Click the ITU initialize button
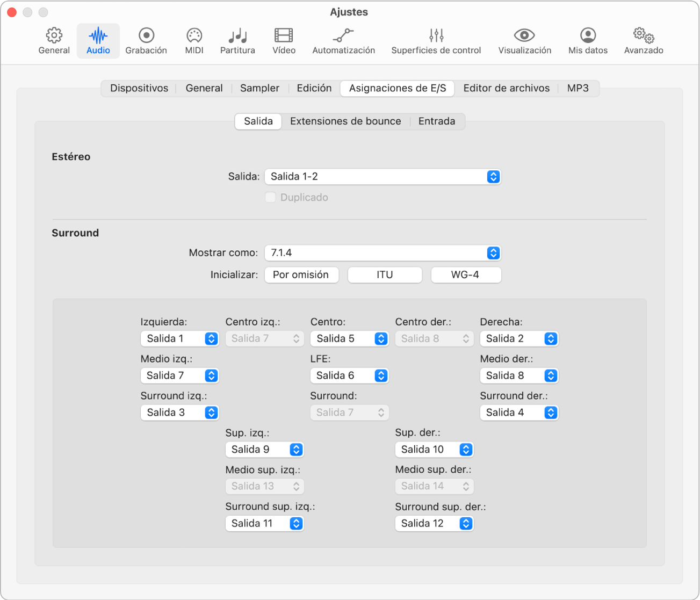The width and height of the screenshot is (700, 600). [x=385, y=275]
